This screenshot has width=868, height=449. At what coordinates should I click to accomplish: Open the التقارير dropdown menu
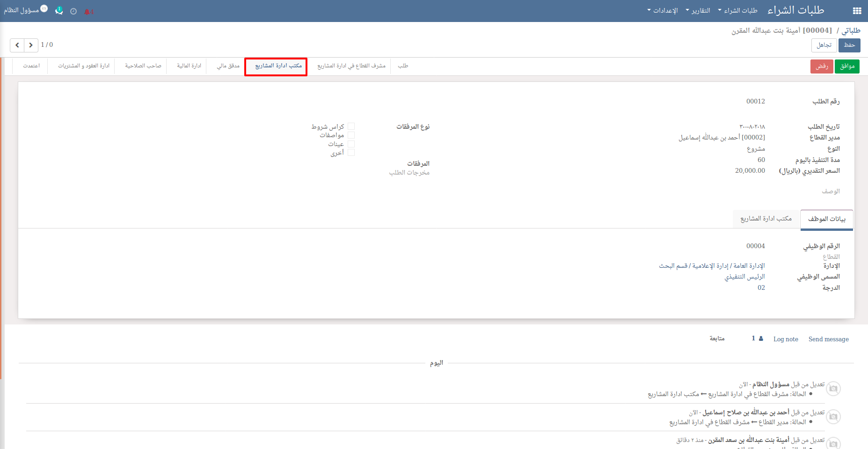(698, 10)
